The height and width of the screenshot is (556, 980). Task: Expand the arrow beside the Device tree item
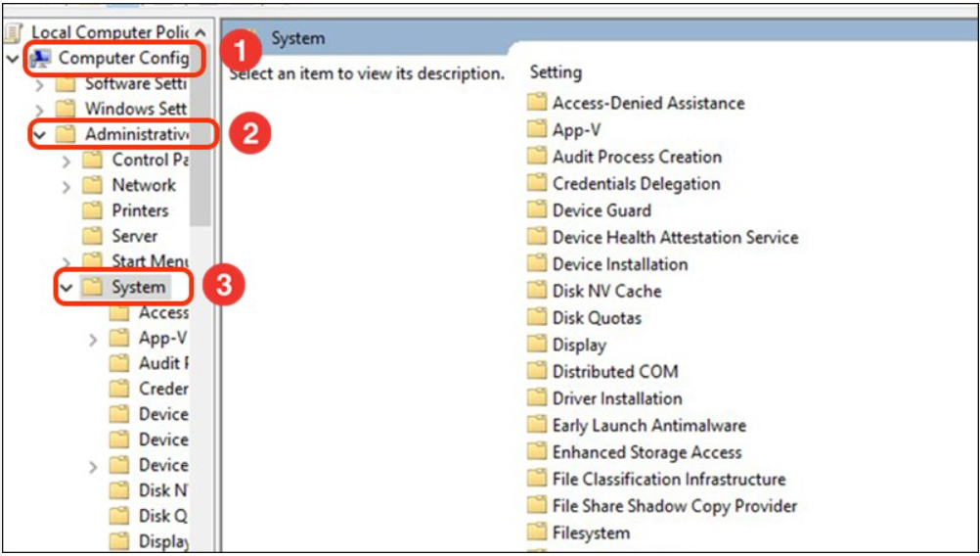pyautogui.click(x=94, y=467)
